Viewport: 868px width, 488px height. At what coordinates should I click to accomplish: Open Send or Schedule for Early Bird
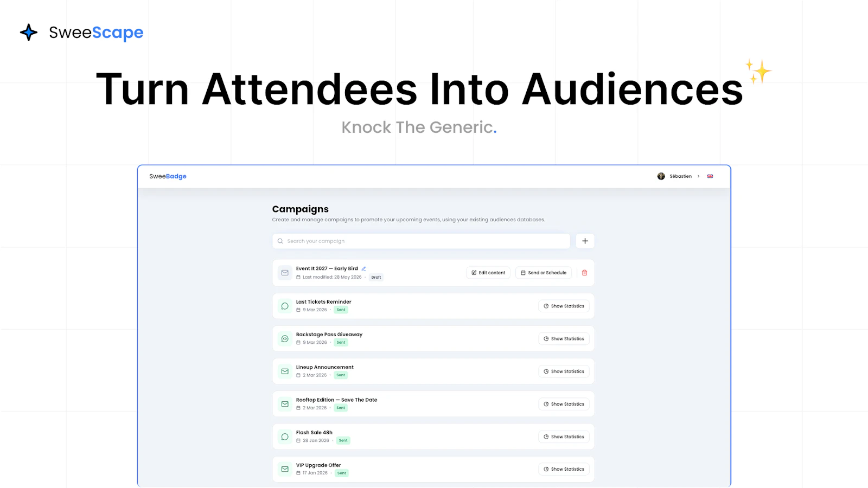[x=543, y=273]
